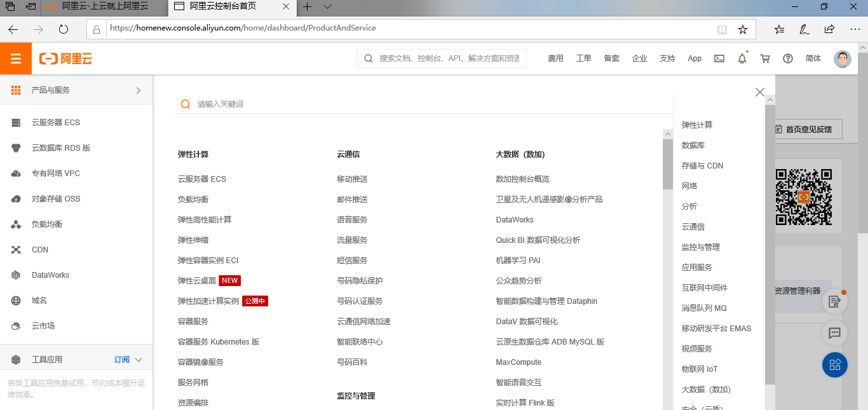868x410 pixels.
Task: Click the 对象存储 OSS sidebar icon
Action: (x=17, y=199)
